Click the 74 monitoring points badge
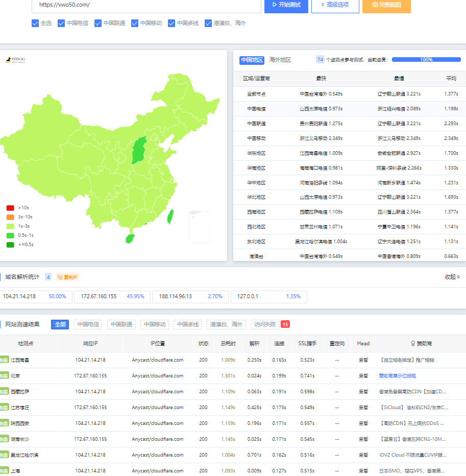This screenshot has height=476, width=466. coord(320,59)
